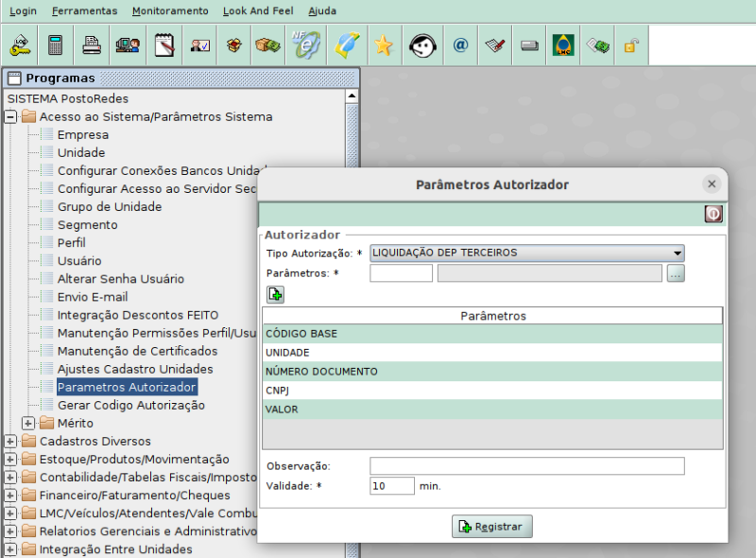
Task: Open the LMC tool in the toolbar
Action: pos(563,44)
